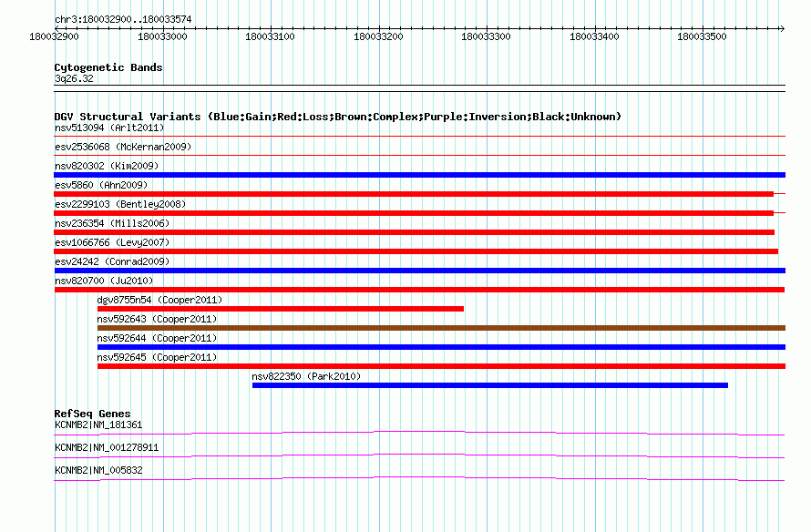The height and width of the screenshot is (532, 811).
Task: Click the 180033000 ruler position
Action: coord(162,36)
